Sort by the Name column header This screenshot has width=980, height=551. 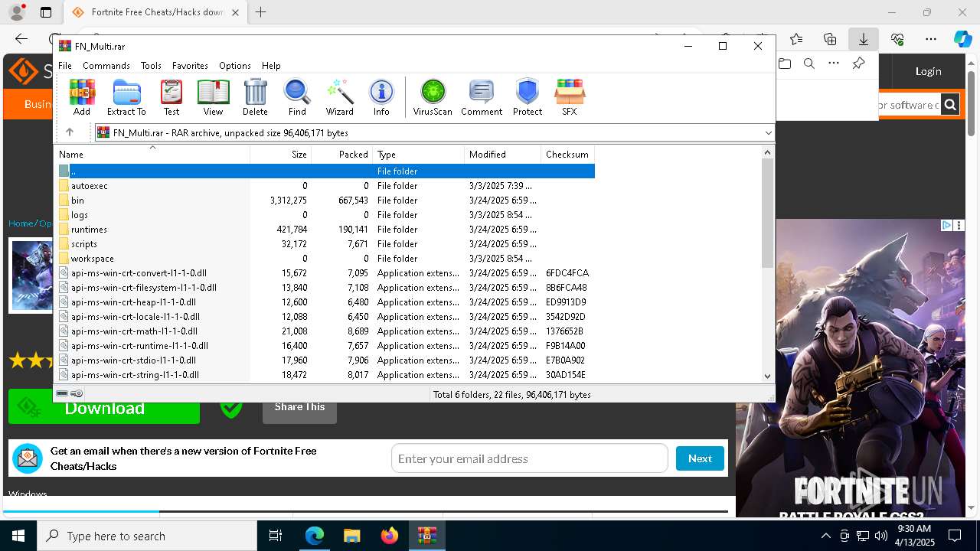[153, 155]
